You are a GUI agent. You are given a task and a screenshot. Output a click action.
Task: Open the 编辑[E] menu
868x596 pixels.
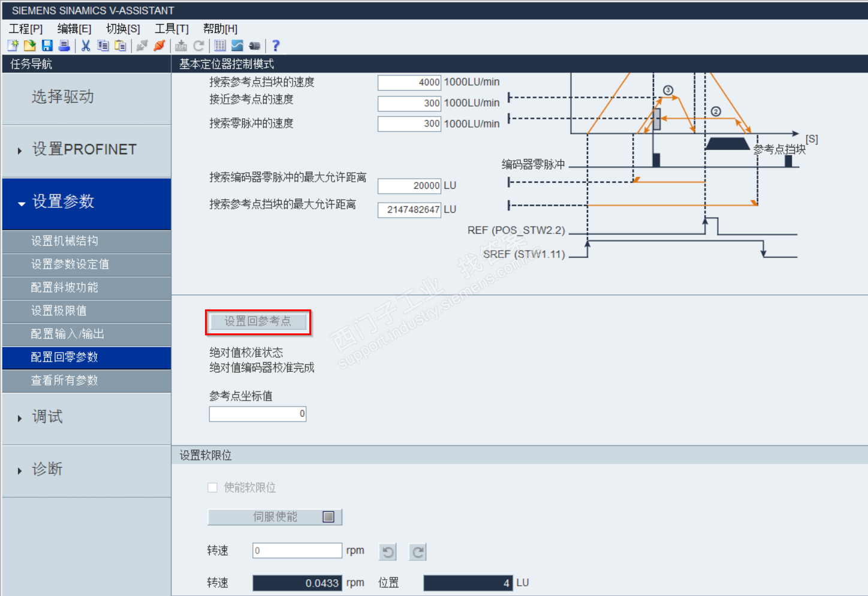(74, 29)
